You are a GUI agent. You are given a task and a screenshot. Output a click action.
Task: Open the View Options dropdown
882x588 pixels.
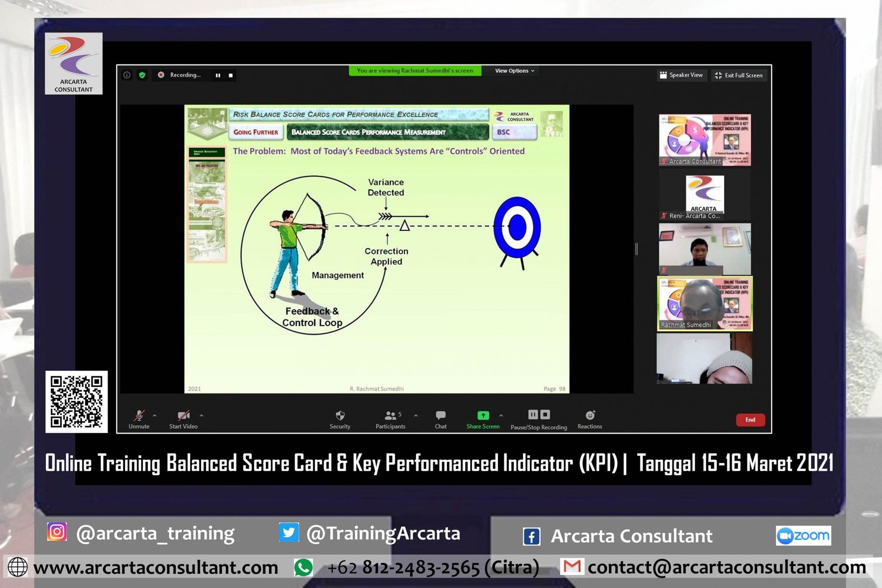click(514, 71)
